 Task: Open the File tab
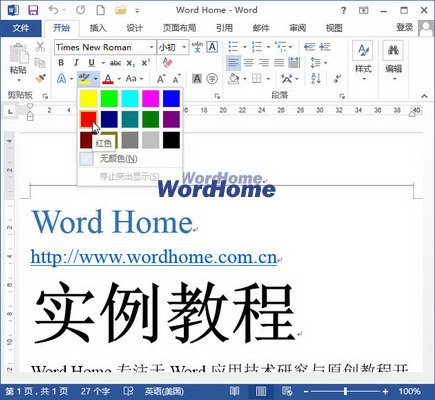(x=21, y=28)
